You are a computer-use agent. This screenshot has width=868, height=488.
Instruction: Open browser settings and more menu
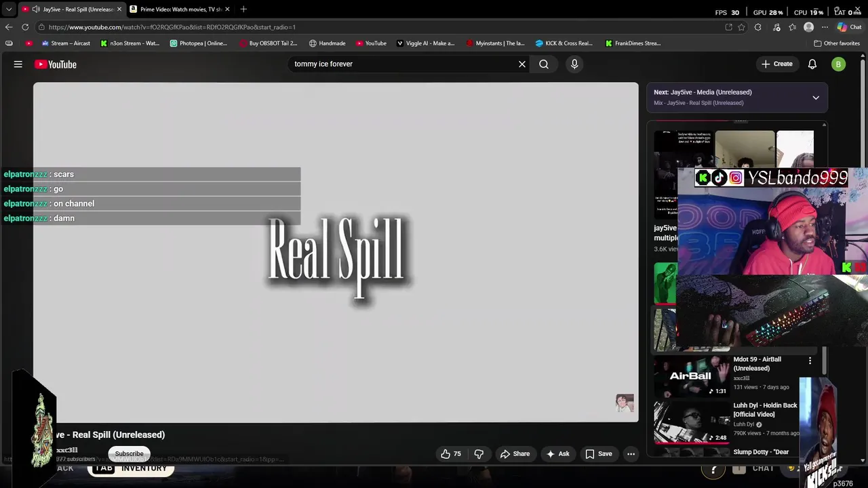pos(825,27)
